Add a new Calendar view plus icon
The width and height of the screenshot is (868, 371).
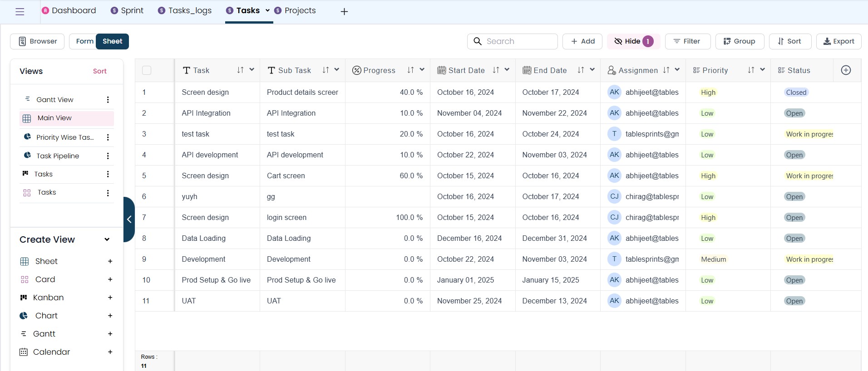pos(110,352)
